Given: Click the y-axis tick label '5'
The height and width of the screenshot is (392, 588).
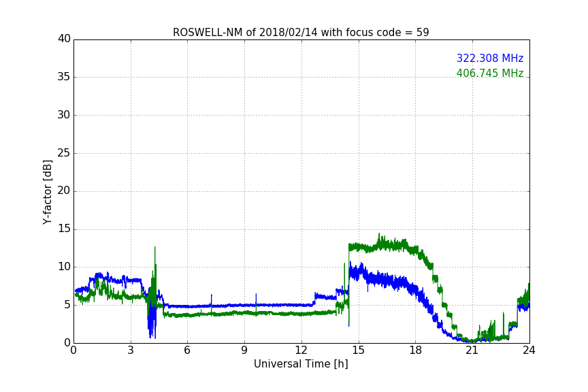Looking at the screenshot, I should (x=67, y=305).
